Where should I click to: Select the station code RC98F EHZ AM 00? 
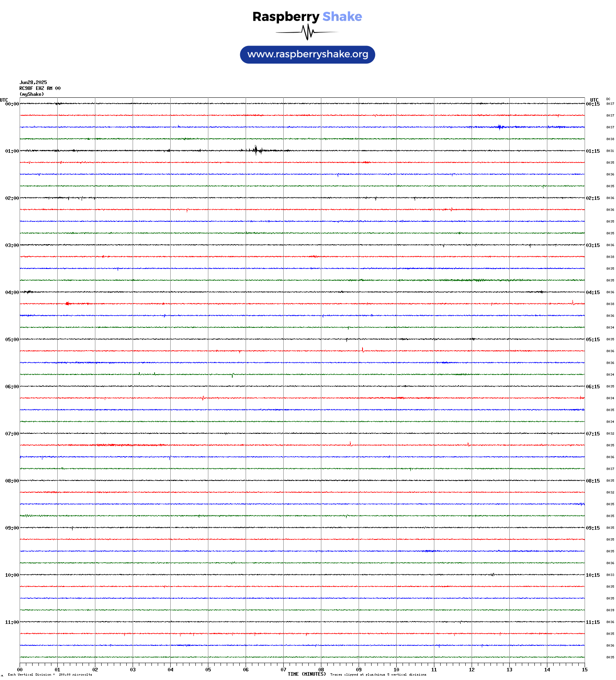click(40, 88)
